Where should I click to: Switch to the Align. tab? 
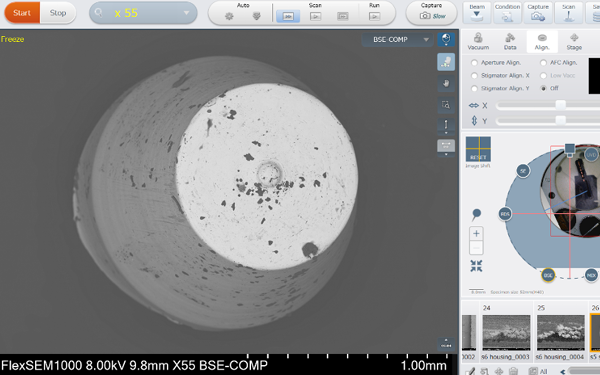click(542, 41)
